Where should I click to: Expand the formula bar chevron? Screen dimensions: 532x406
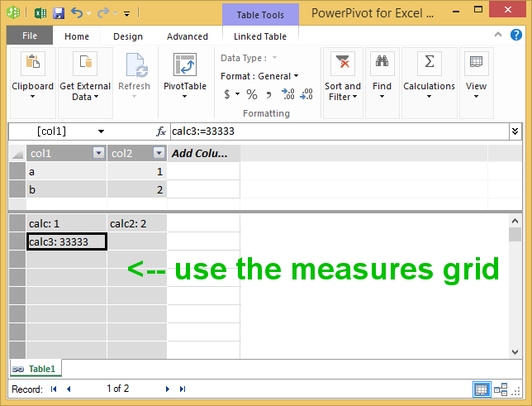click(x=515, y=131)
